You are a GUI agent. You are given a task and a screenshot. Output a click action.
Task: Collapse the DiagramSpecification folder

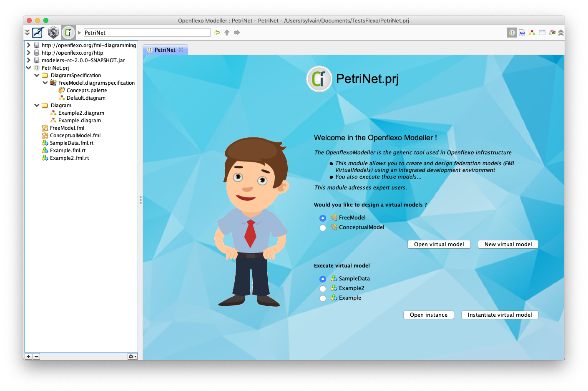(37, 75)
